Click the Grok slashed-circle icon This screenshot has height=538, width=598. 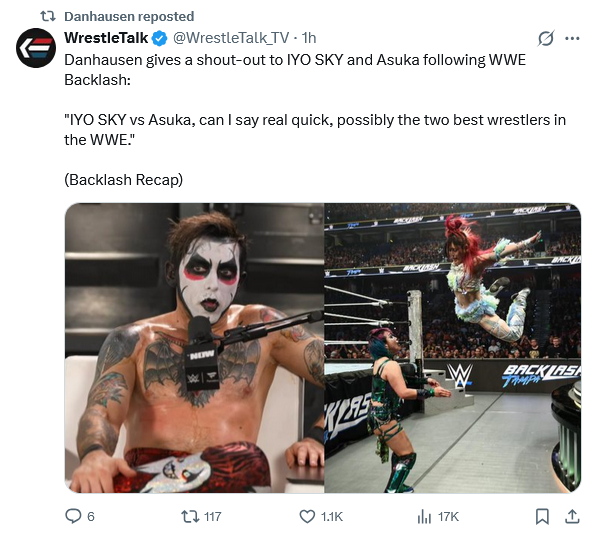click(x=546, y=38)
